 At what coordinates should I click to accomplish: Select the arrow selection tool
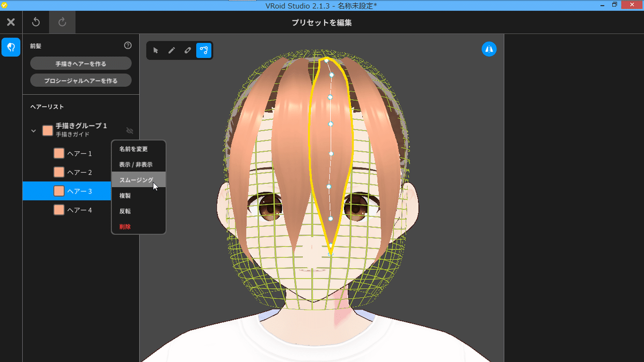[156, 50]
